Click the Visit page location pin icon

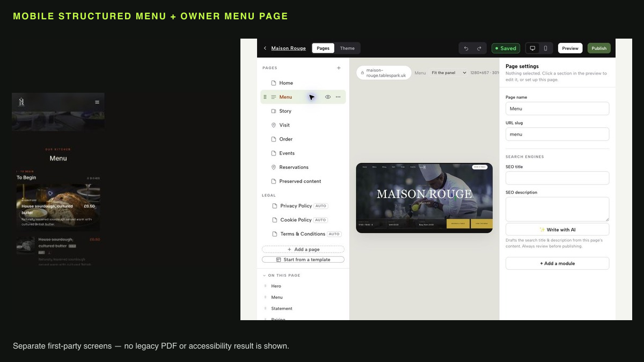[x=274, y=125]
